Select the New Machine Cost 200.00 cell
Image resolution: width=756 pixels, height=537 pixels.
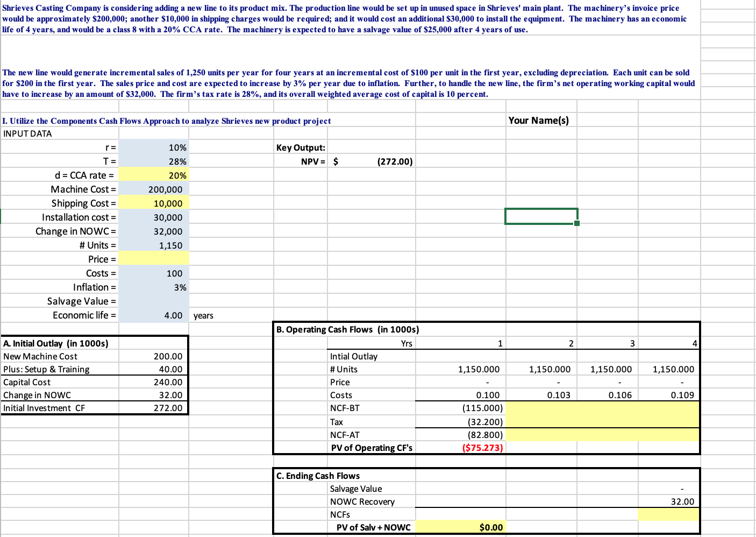(154, 356)
